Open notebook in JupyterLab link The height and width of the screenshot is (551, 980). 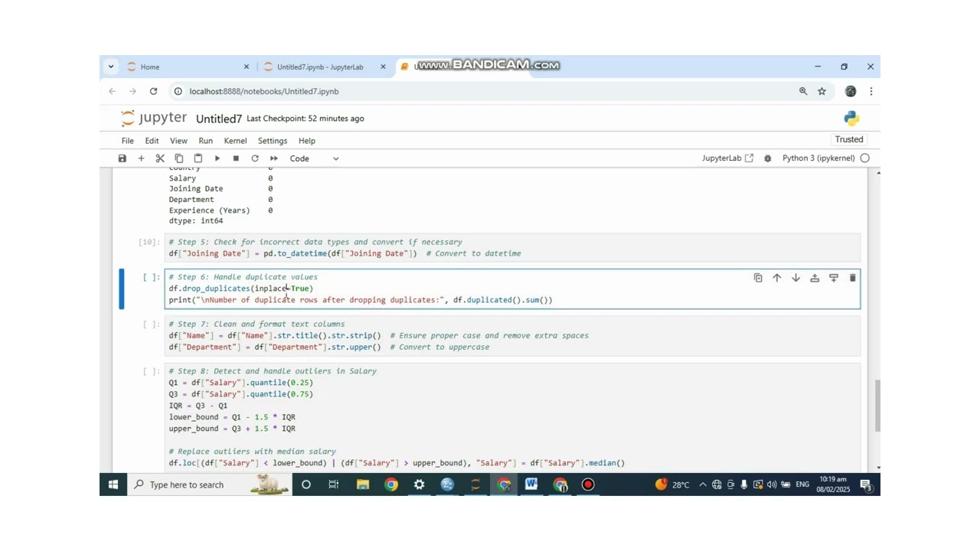click(x=727, y=158)
